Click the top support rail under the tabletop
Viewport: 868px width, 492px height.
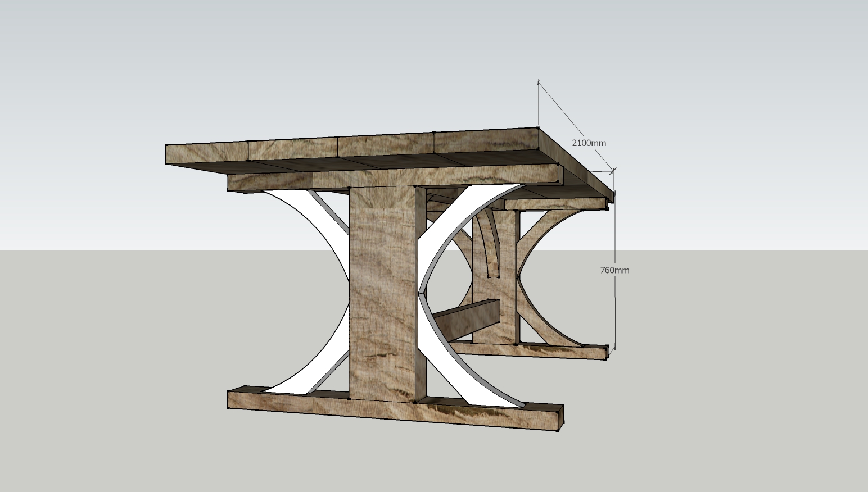click(x=281, y=183)
